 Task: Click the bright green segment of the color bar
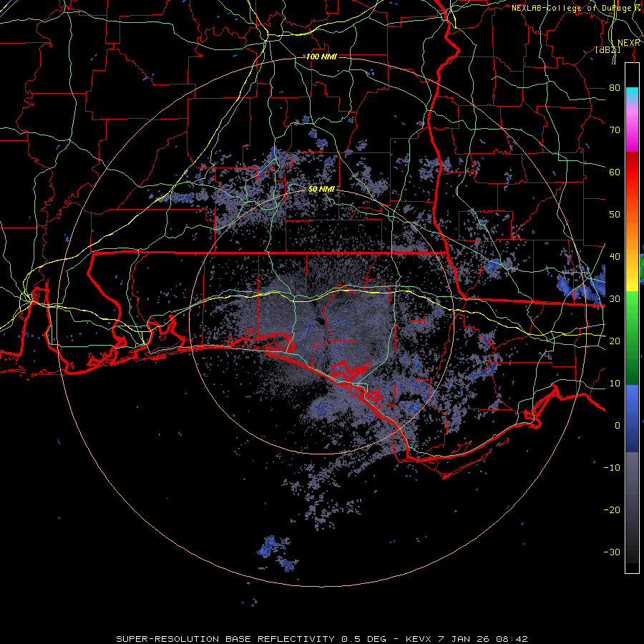(x=632, y=307)
